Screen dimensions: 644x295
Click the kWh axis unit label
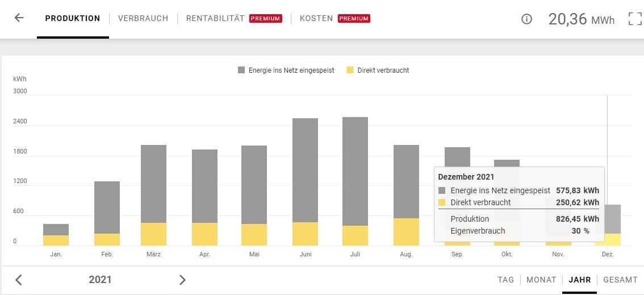[19, 79]
